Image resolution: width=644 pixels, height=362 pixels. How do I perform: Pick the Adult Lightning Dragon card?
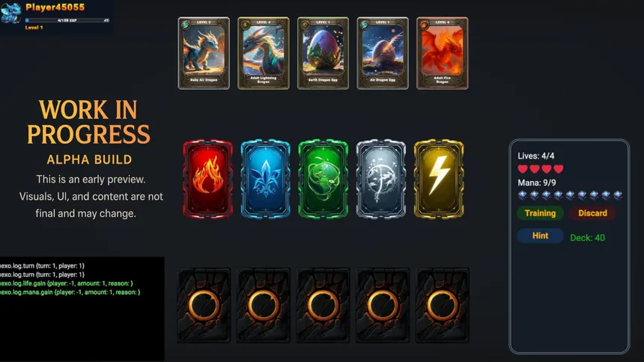(x=264, y=53)
